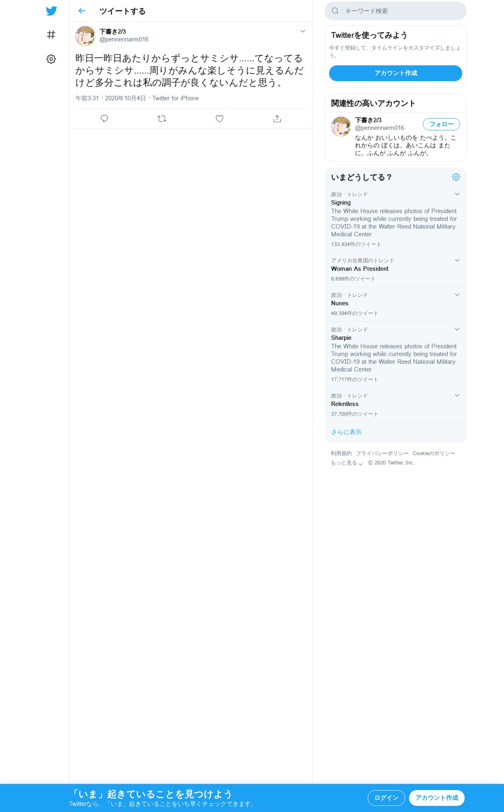
Task: Expand the もっと見る footer menu
Action: (347, 463)
